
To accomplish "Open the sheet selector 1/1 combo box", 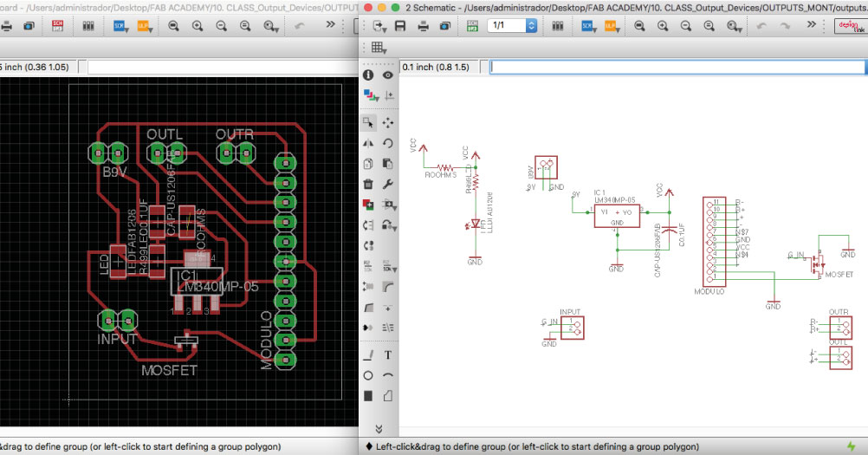I will click(512, 25).
